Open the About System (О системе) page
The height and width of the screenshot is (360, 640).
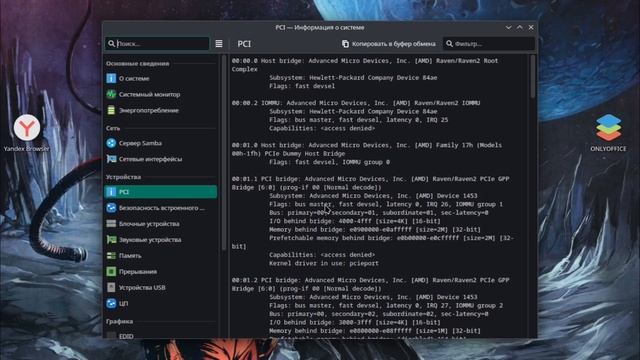click(x=160, y=78)
